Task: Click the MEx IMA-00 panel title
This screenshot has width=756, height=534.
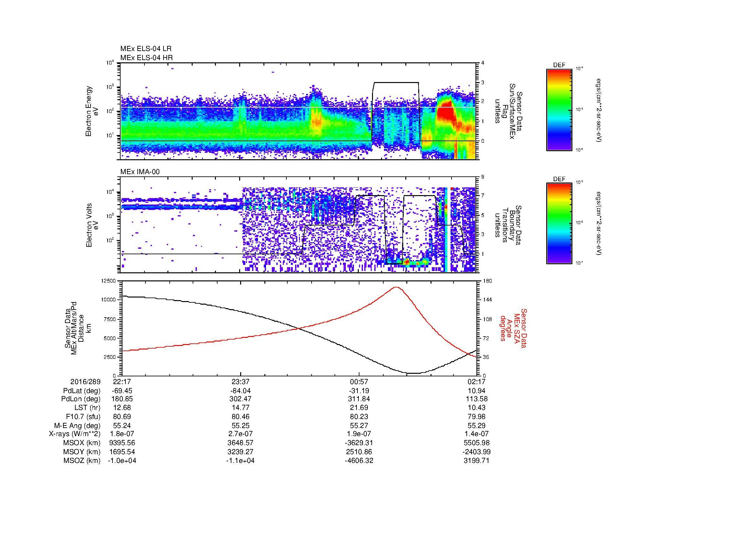Action: [x=140, y=172]
